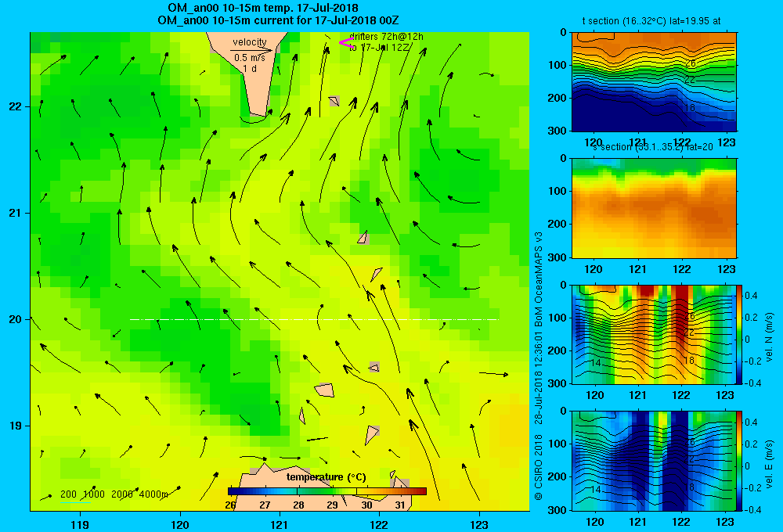The width and height of the screenshot is (783, 532).
Task: Click temperature scale tick '28'
Action: coord(298,505)
